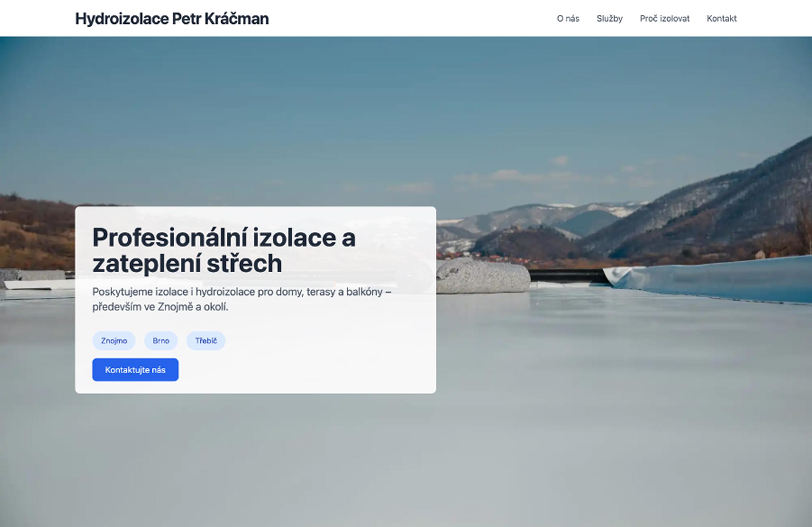Screen dimensions: 812x527
Task: Select Kontakt in the top navigation
Action: (x=721, y=19)
